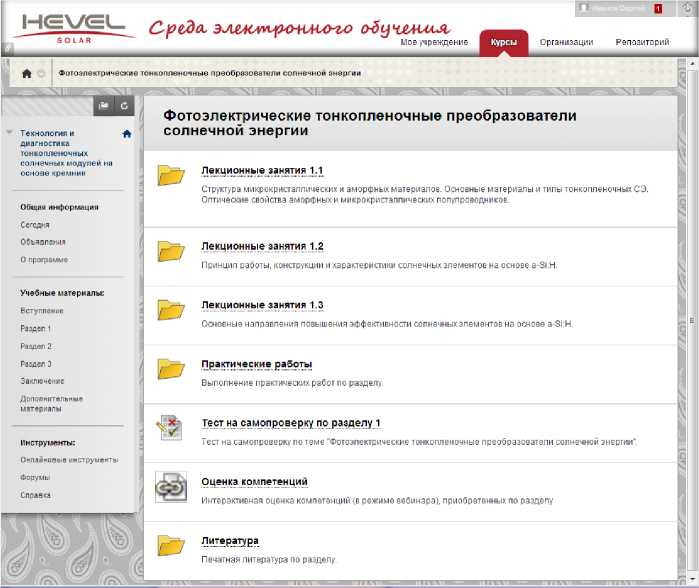Open Вступление in the sidebar

point(42,311)
